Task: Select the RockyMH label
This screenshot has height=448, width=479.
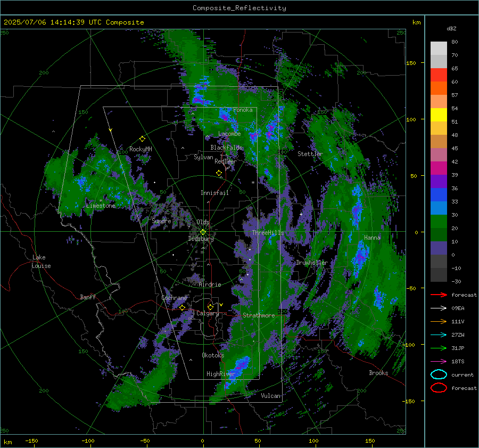Action: pos(141,149)
